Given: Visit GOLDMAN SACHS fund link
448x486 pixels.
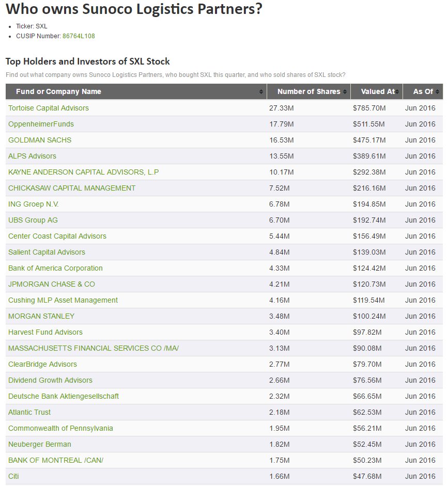Looking at the screenshot, I should pos(40,140).
